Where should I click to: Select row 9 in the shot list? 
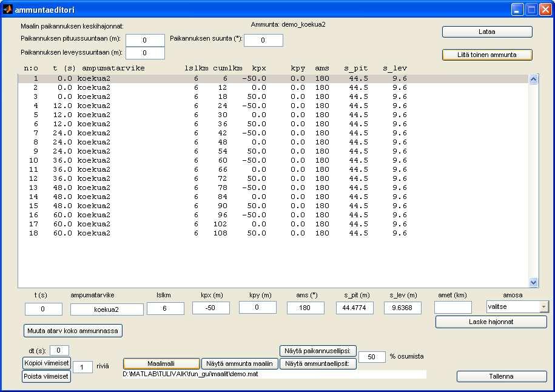[x=272, y=151]
